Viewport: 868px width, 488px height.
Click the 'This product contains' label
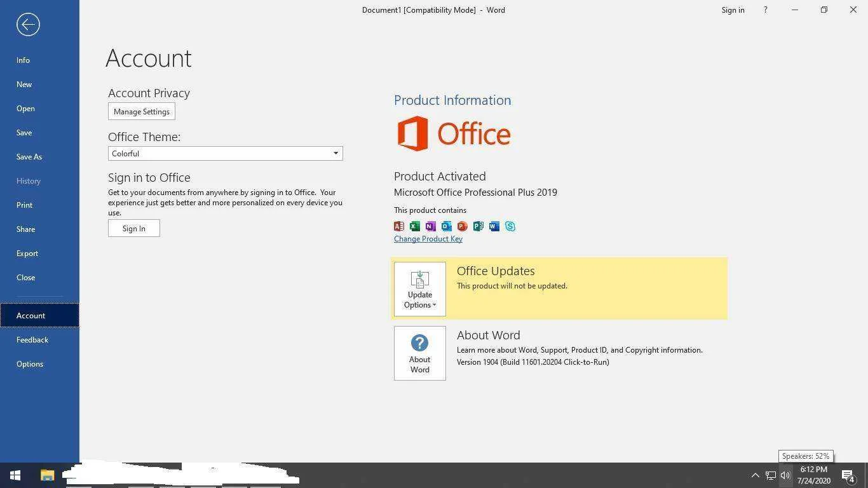coord(430,210)
